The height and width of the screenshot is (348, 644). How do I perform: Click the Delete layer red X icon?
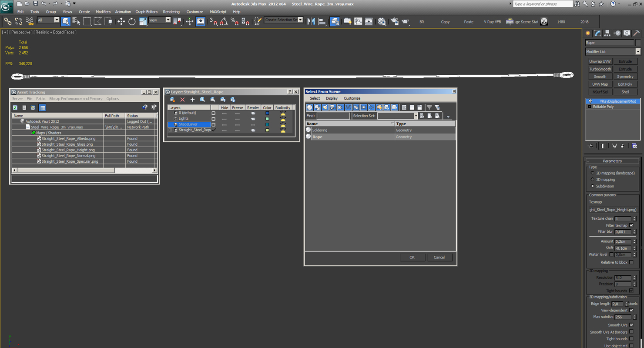pyautogui.click(x=183, y=100)
